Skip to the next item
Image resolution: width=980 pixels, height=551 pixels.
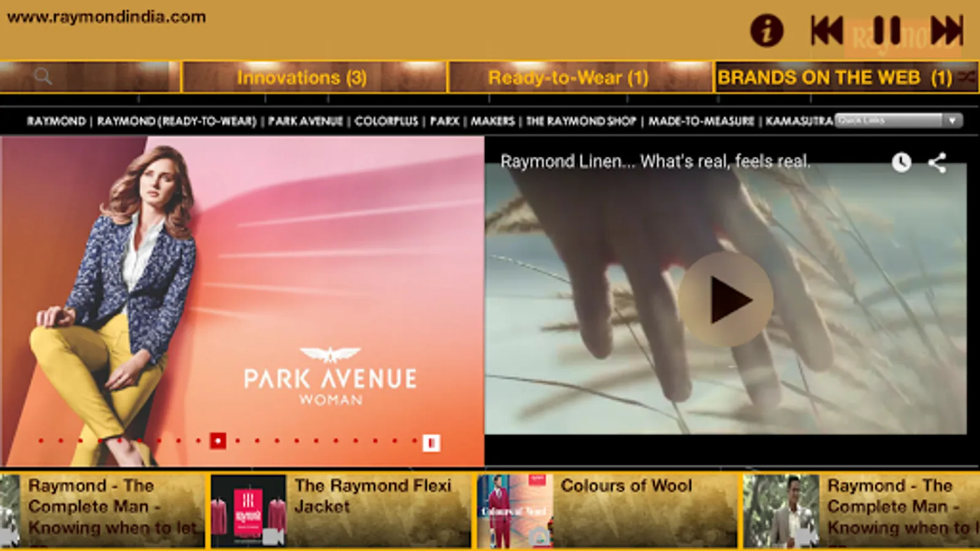[x=947, y=30]
